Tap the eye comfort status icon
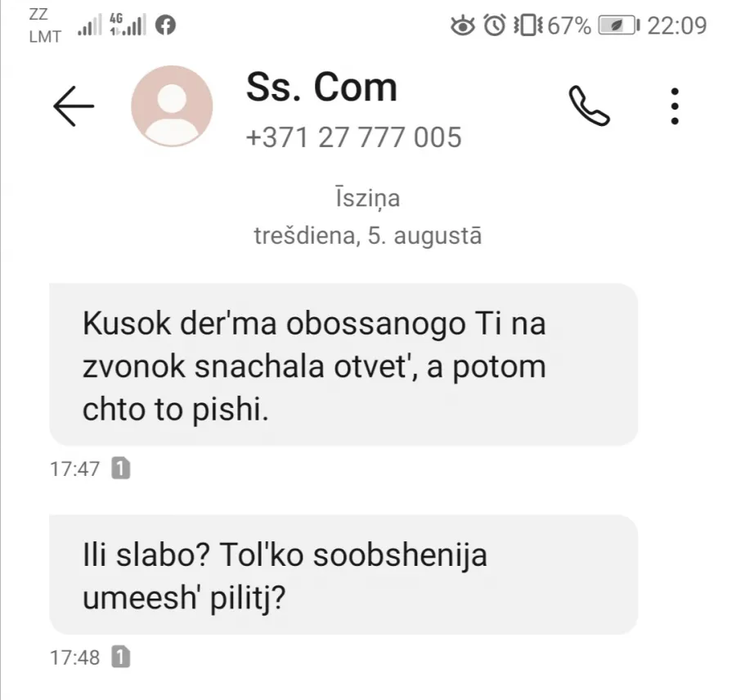Viewport: 736px width, 700px height. [x=462, y=25]
